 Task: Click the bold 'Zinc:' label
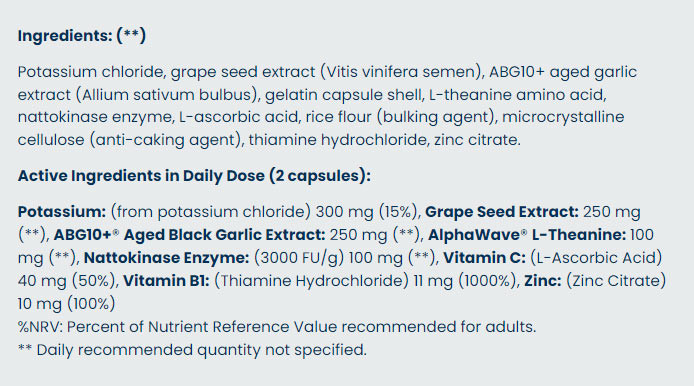[x=543, y=281]
